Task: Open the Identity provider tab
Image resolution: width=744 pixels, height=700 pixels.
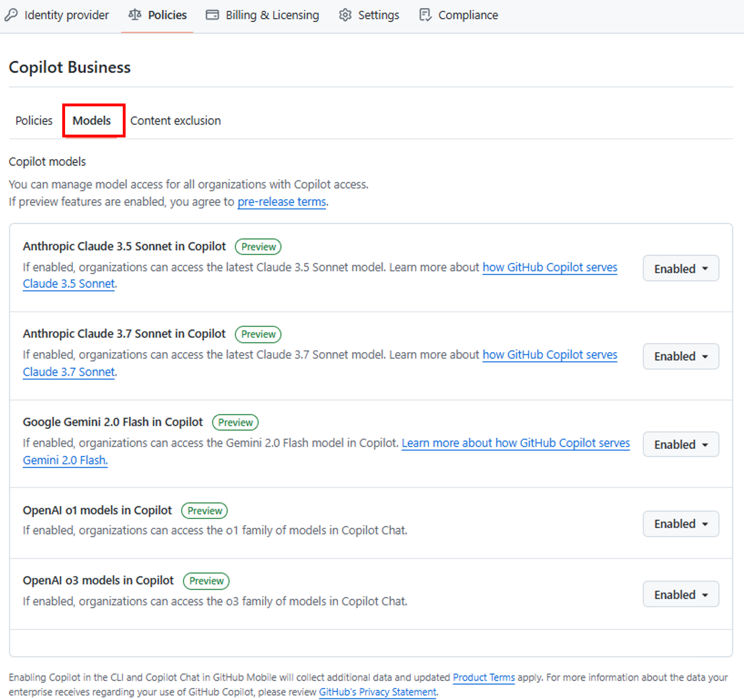Action: [x=57, y=15]
